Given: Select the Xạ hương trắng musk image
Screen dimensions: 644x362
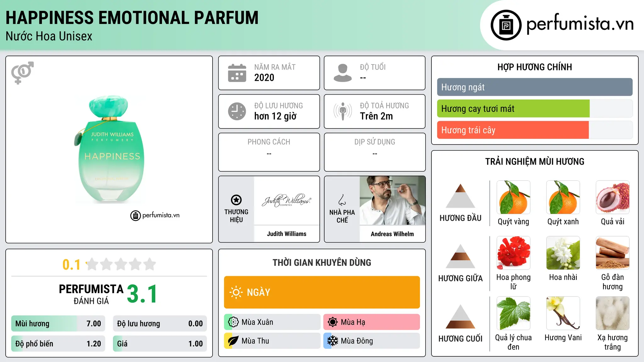Looking at the screenshot, I should (613, 313).
